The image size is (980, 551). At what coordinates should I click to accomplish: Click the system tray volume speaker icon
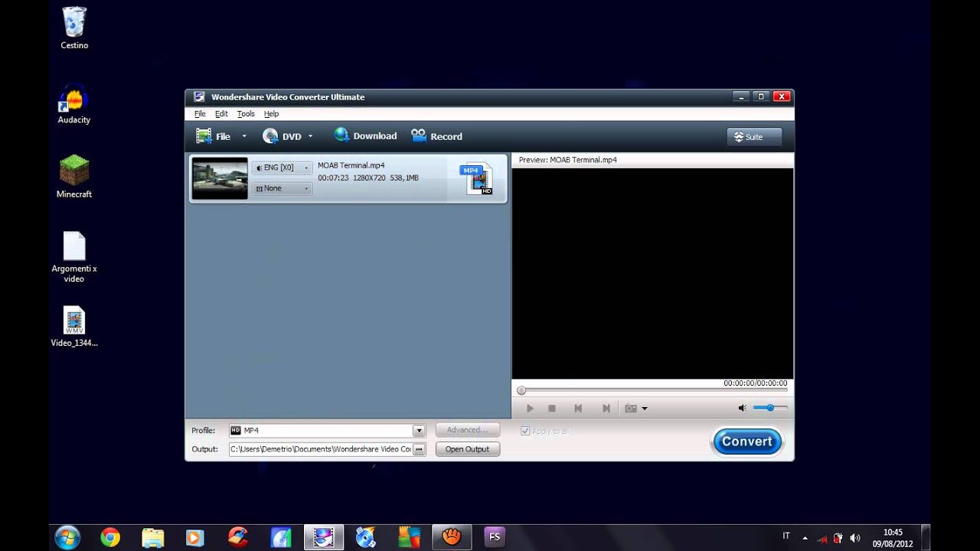tap(855, 538)
